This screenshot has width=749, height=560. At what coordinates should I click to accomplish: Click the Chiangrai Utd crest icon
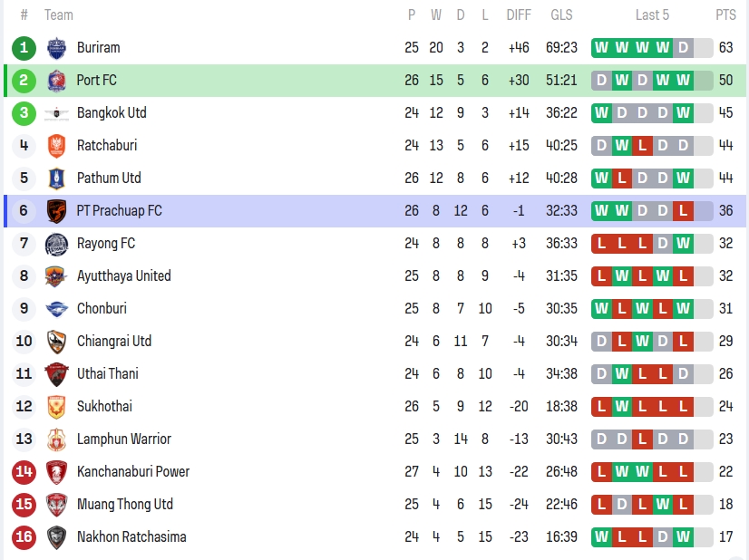pos(56,342)
